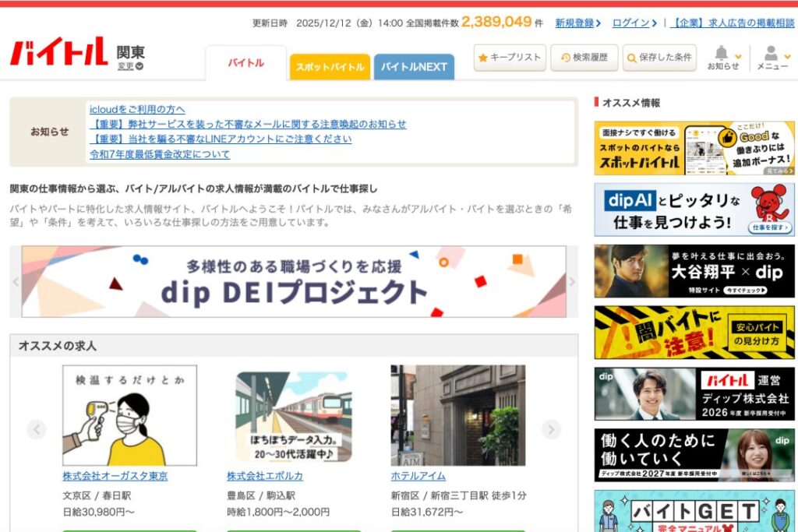798x532 pixels.
Task: Open the メニュー user menu
Action: coord(772,57)
